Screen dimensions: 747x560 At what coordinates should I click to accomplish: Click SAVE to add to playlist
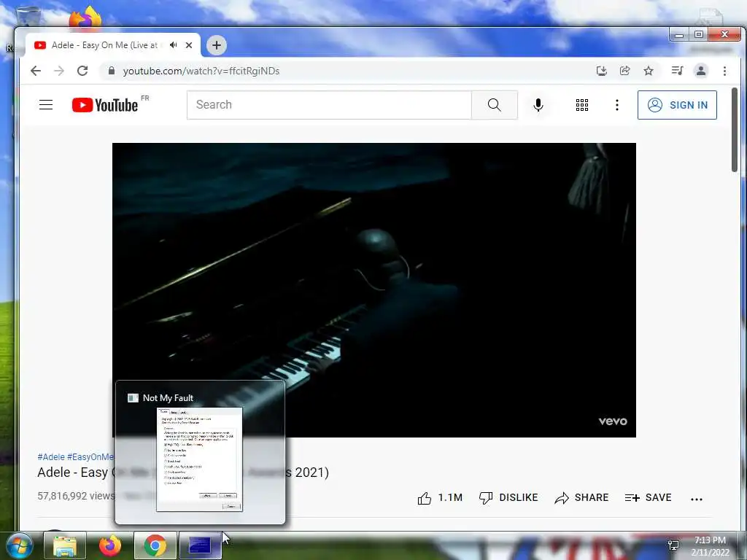tap(649, 497)
